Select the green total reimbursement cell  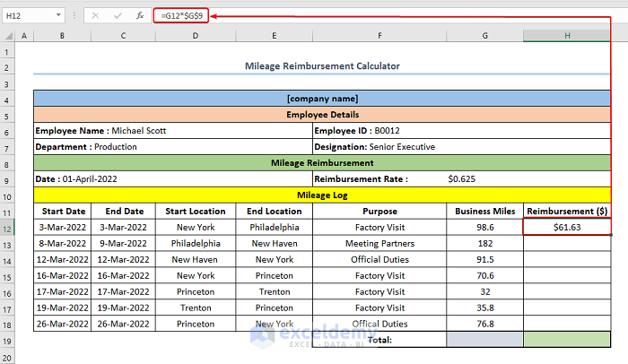(567, 340)
